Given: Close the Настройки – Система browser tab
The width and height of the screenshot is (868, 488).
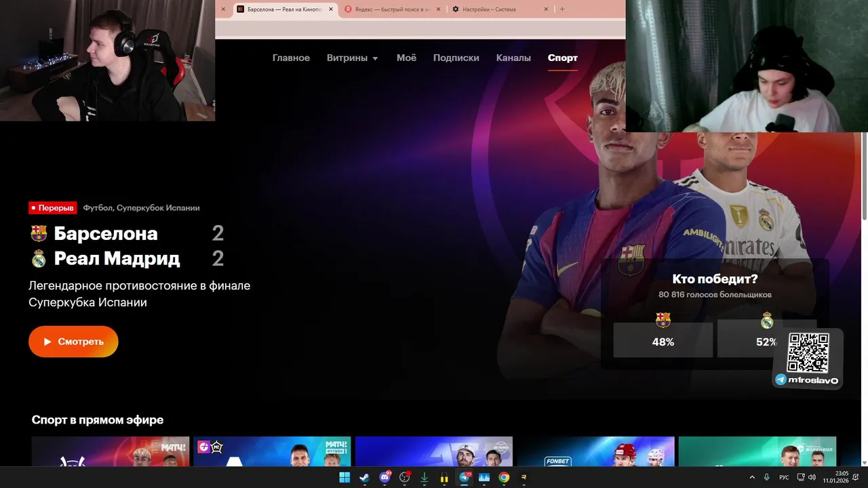Looking at the screenshot, I should tap(546, 9).
